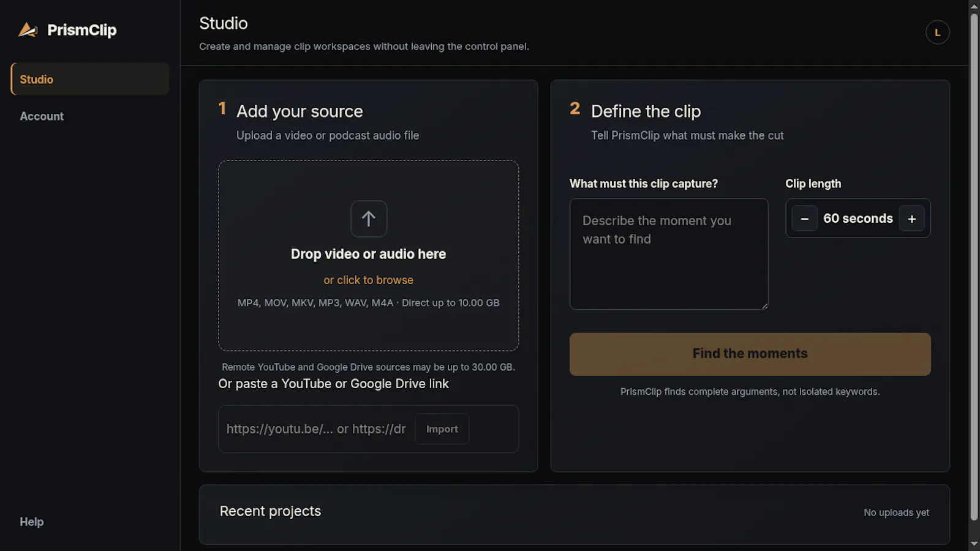This screenshot has height=551, width=980.
Task: Click the page vertical scrollbar
Action: (x=974, y=266)
